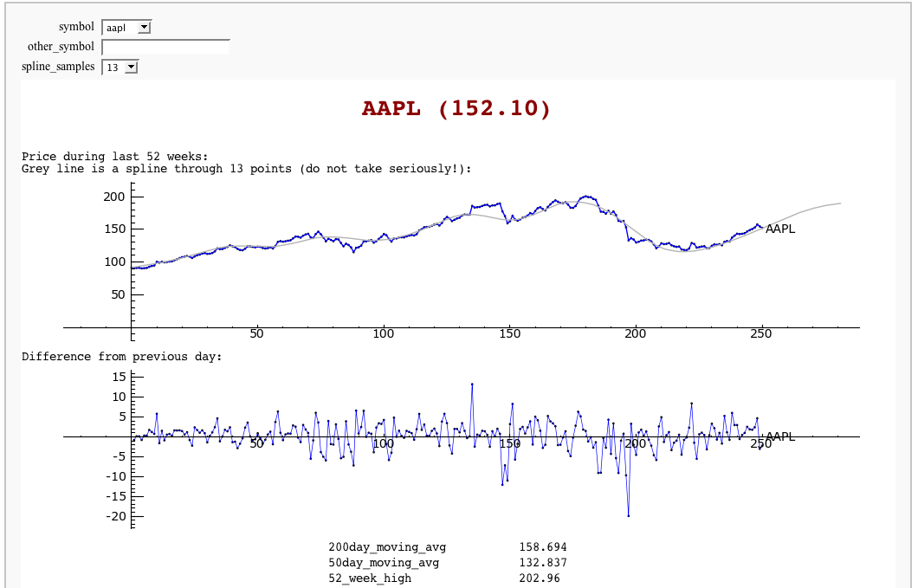Click the lowest dip point near -20
Image resolution: width=918 pixels, height=588 pixels.
(x=629, y=516)
